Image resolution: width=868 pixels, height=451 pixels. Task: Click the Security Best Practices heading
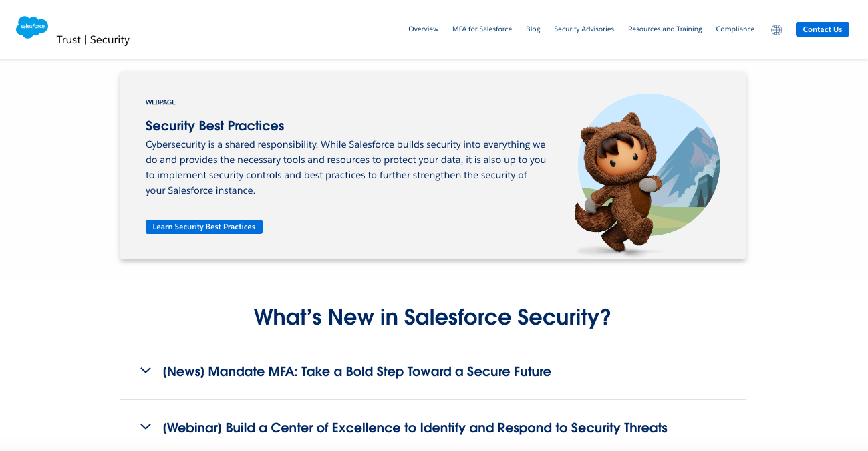tap(214, 126)
